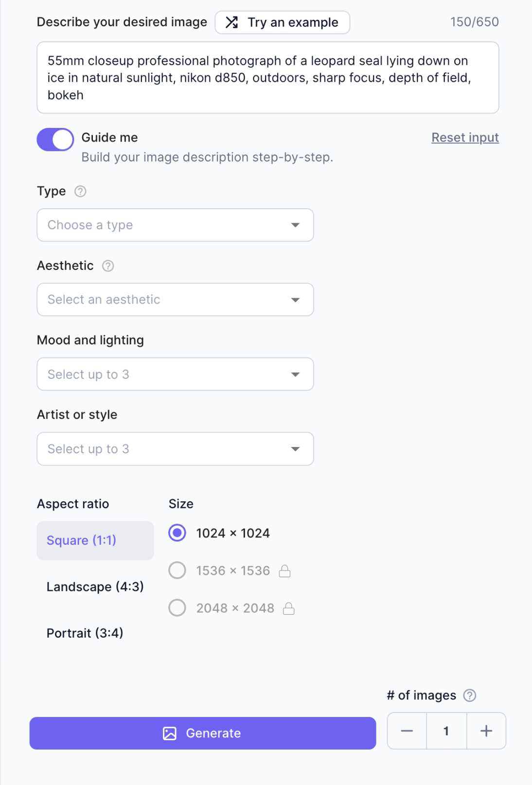Switch to Landscape (4:3) aspect ratio

click(x=95, y=587)
